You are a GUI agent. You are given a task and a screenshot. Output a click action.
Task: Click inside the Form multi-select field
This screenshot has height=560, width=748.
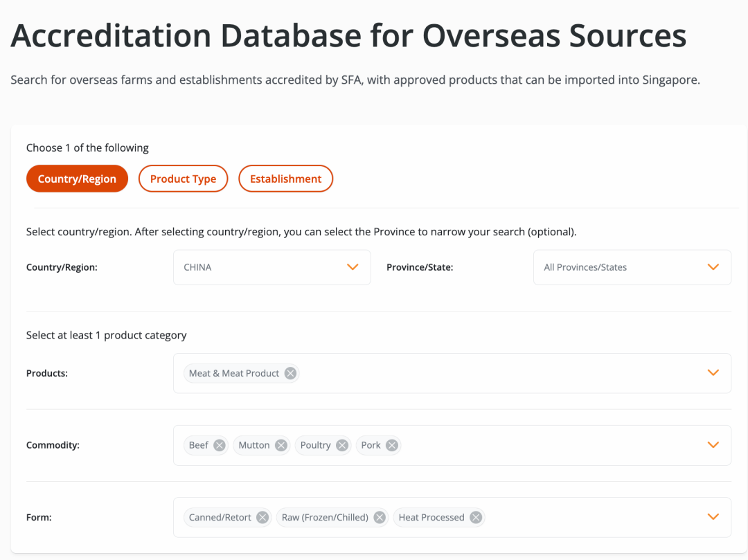click(589, 517)
